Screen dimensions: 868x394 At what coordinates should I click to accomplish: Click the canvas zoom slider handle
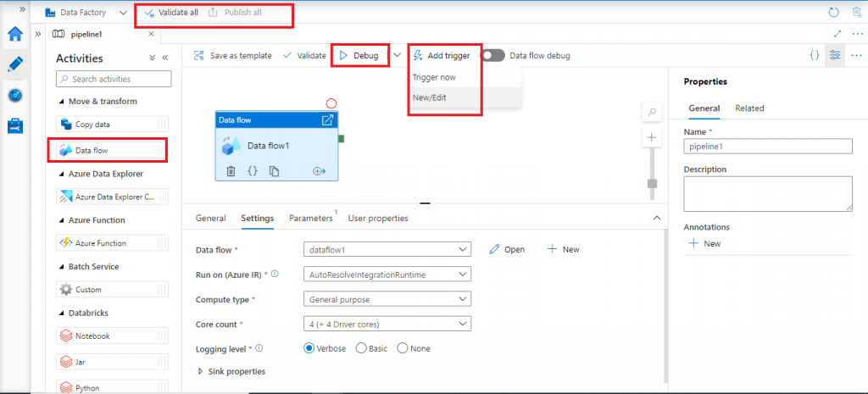[652, 183]
